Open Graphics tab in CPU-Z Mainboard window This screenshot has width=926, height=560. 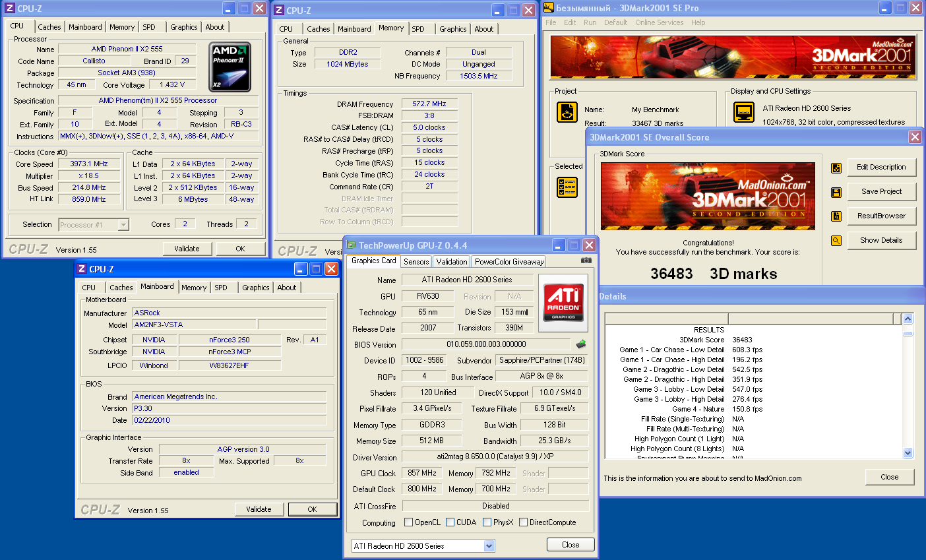point(256,288)
